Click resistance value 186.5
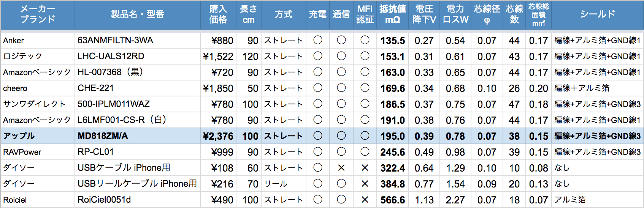 tap(393, 104)
